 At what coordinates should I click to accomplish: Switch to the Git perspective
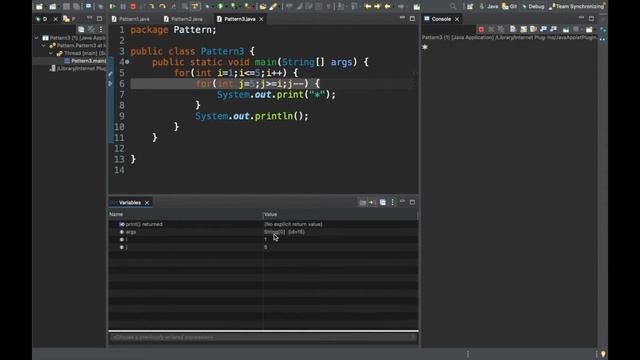(509, 7)
